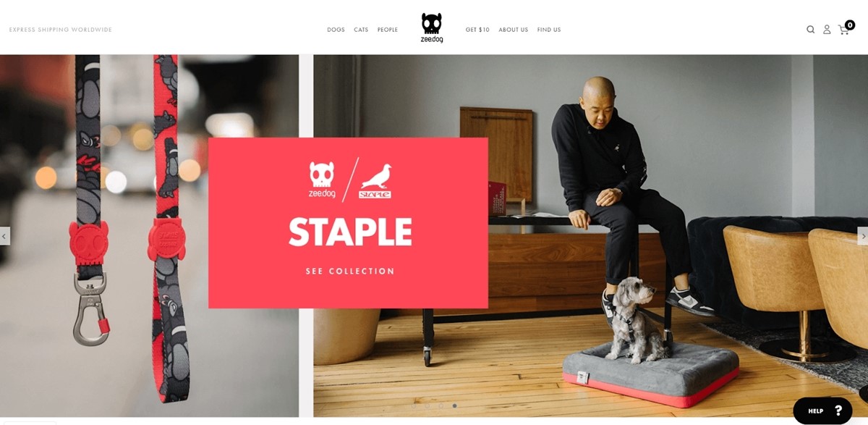Viewport: 868px width, 425px height.
Task: Open the user account icon
Action: (x=827, y=30)
